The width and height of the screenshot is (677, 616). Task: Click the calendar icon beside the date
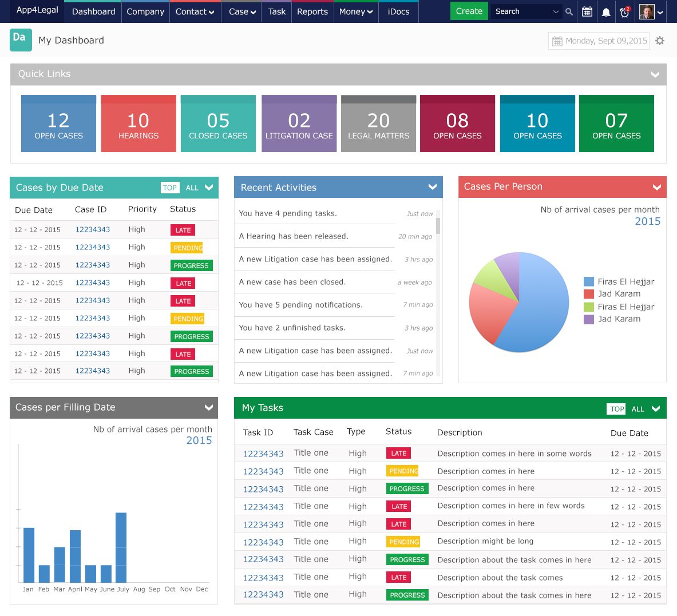(557, 41)
